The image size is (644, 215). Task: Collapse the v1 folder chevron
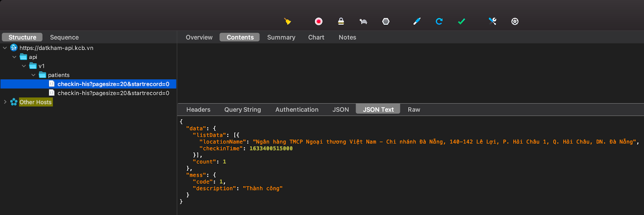pyautogui.click(x=24, y=66)
